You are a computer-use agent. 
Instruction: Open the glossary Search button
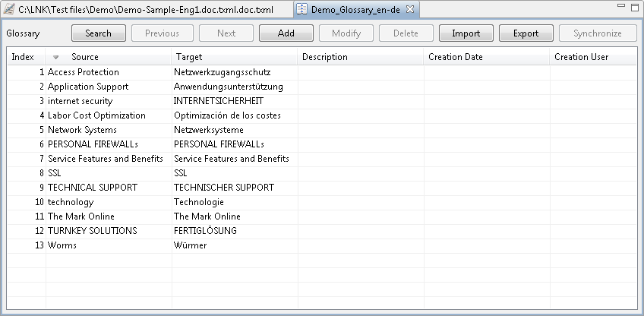(x=99, y=33)
